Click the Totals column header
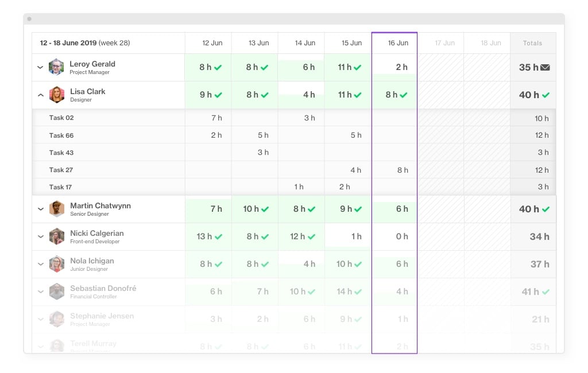Image resolution: width=588 pixels, height=373 pixels. pyautogui.click(x=532, y=43)
